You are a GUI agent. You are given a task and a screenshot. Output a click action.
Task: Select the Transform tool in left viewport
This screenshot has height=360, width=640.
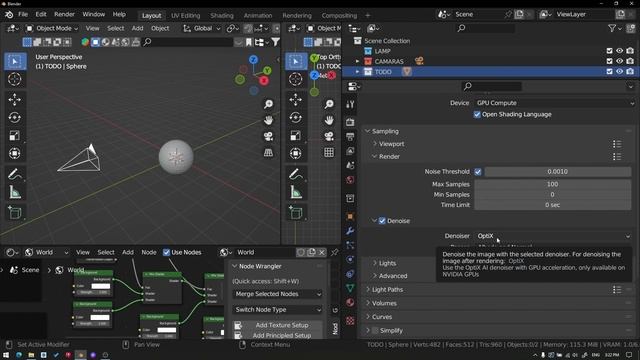15,153
